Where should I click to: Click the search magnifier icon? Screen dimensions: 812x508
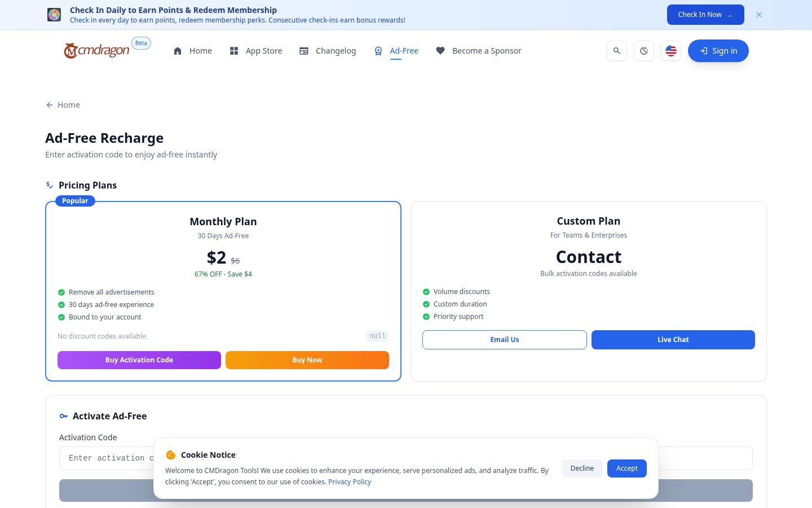pyautogui.click(x=617, y=51)
